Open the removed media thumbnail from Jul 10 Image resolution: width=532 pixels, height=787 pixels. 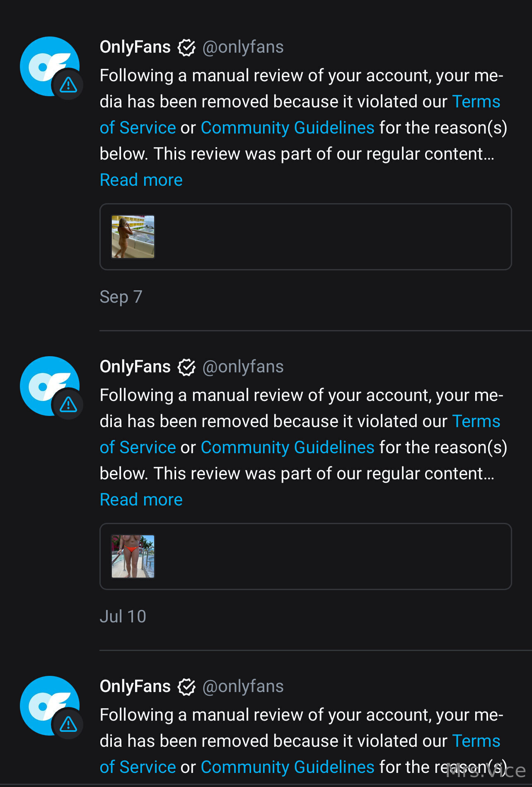(133, 556)
